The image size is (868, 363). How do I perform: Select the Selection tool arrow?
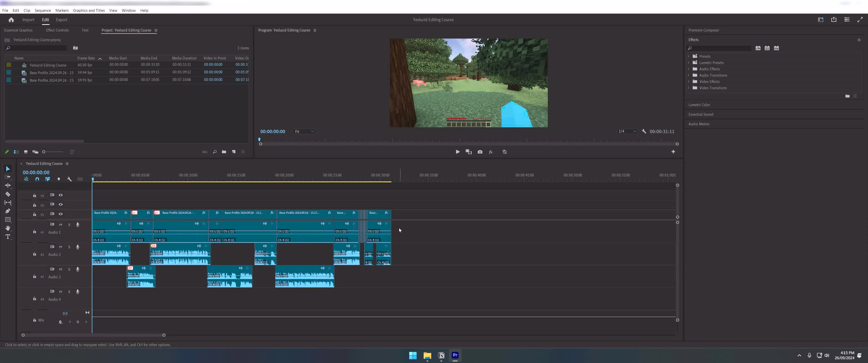[x=8, y=169]
